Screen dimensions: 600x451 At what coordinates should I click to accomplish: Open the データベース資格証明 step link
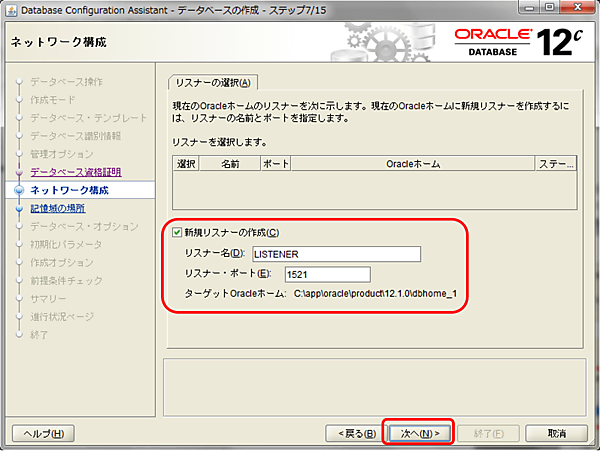[x=76, y=172]
